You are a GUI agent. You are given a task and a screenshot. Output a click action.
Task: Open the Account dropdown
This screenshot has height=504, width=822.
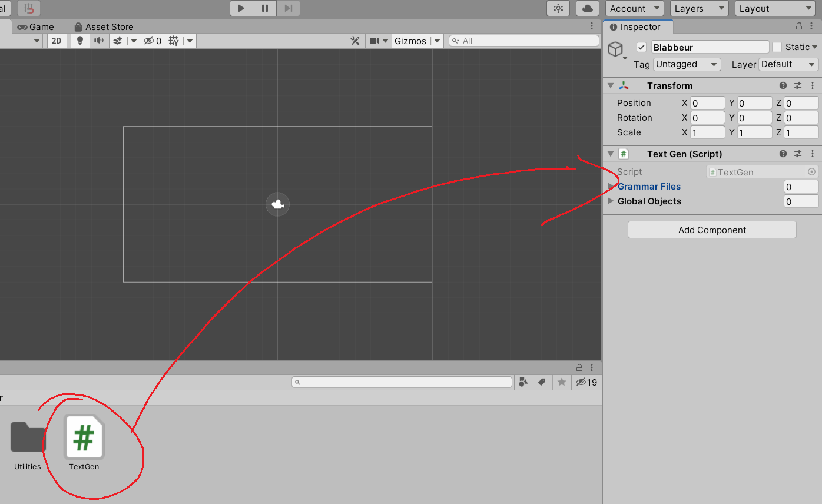[634, 8]
